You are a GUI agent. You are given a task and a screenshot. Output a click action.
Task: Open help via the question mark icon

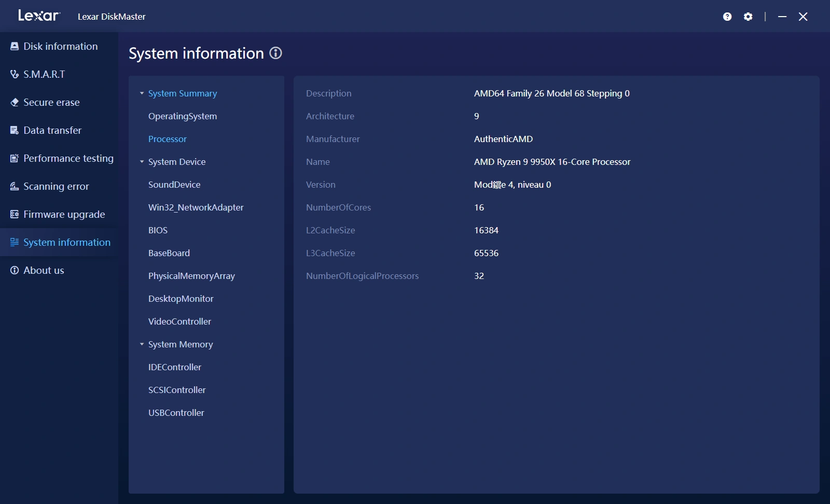[x=727, y=17]
